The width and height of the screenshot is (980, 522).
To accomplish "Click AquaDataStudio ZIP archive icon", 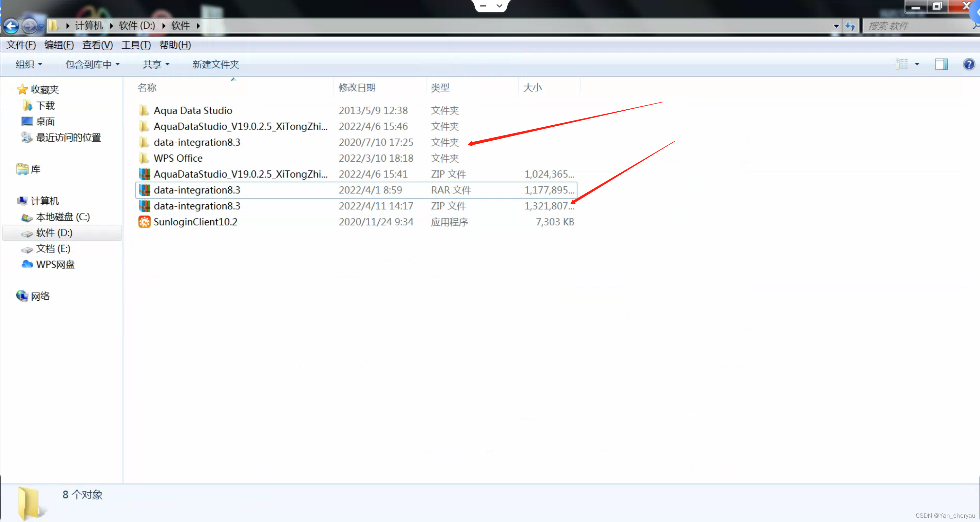I will (144, 174).
